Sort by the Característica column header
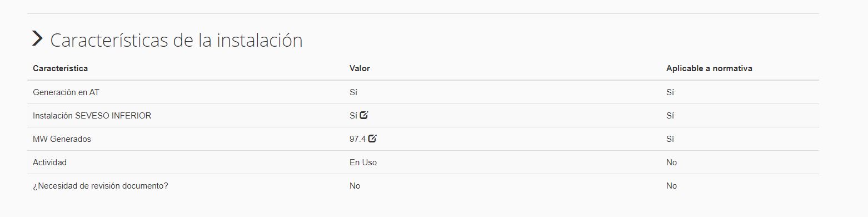 [x=60, y=68]
